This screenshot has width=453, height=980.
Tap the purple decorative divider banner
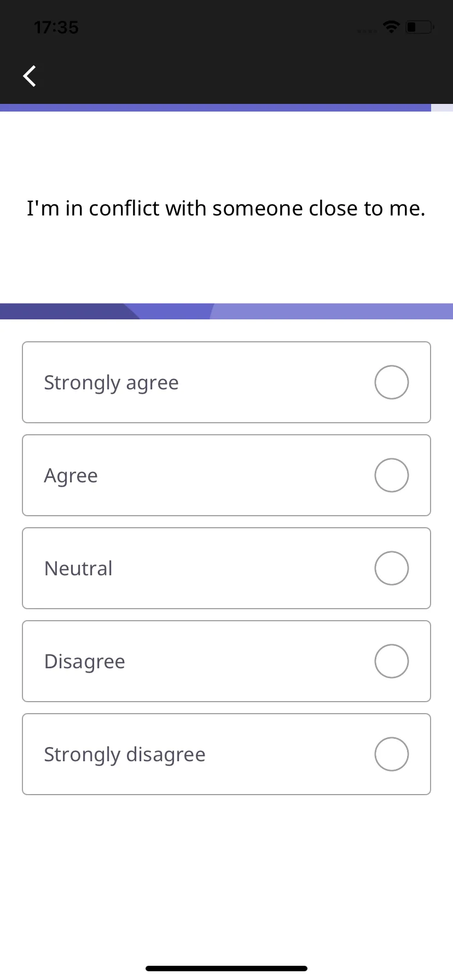(x=226, y=311)
